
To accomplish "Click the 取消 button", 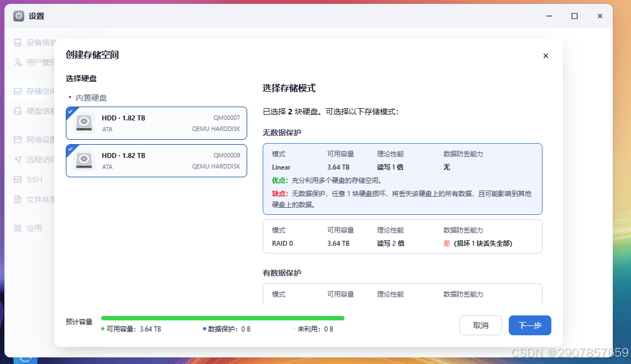I will click(481, 325).
